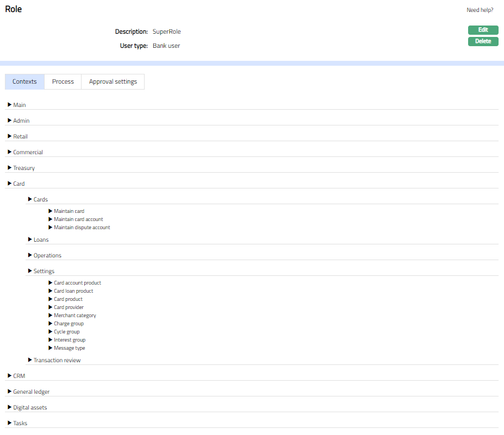
Task: Select the Contexts tab
Action: tap(24, 81)
